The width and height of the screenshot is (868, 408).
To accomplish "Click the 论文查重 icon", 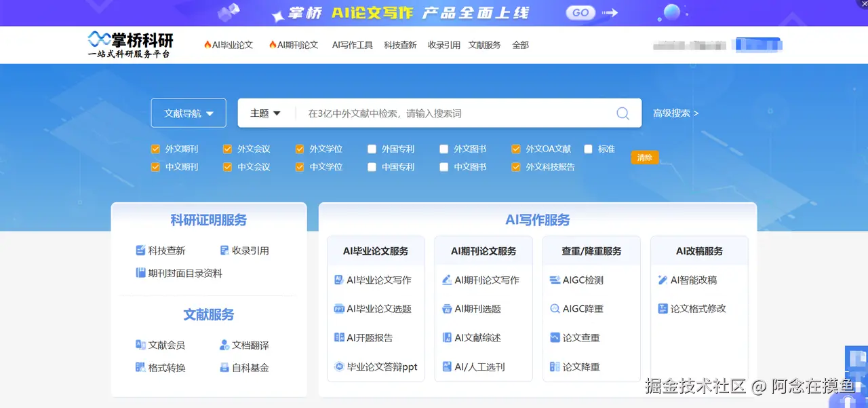I will (x=555, y=337).
